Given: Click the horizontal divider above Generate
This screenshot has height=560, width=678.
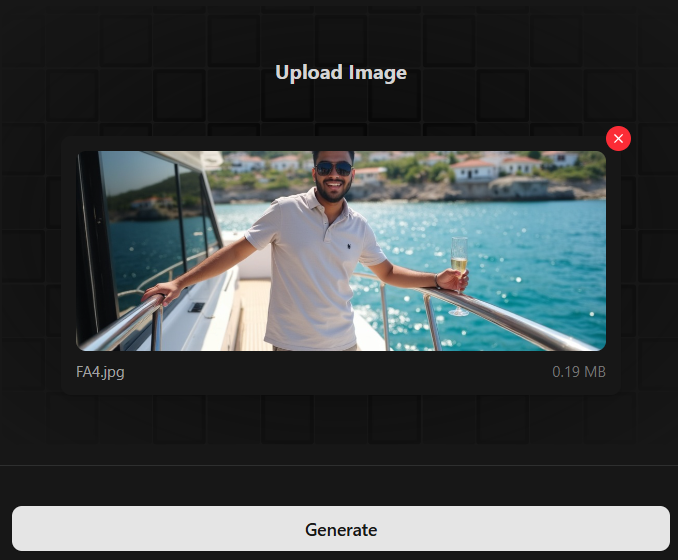Looking at the screenshot, I should coord(340,465).
